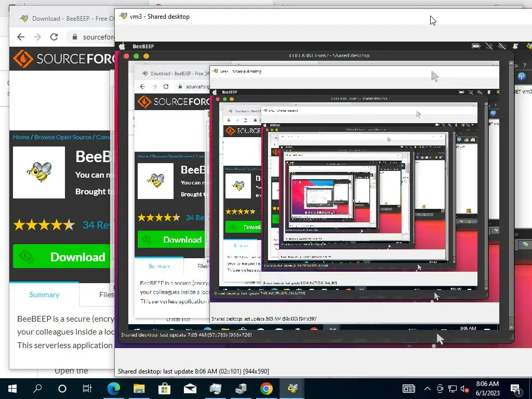Image resolution: width=532 pixels, height=399 pixels.
Task: Click the five-star rating in Chrome
Action: 44,224
